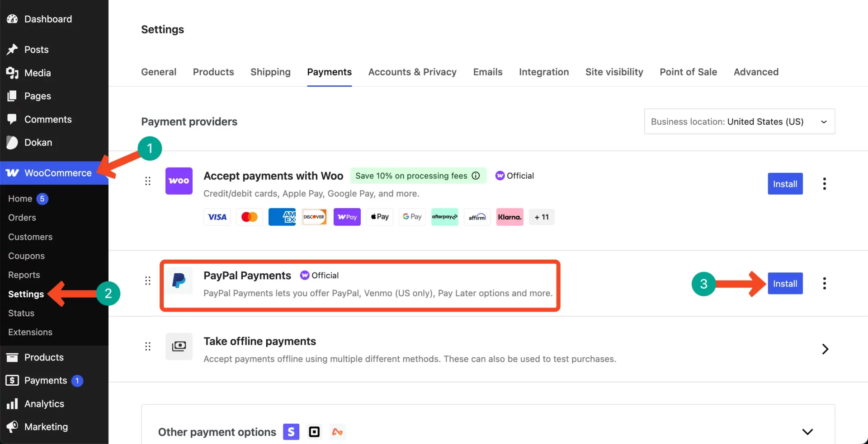The image size is (868, 444).
Task: Click the Payments dollar icon in sidebar
Action: pos(12,380)
